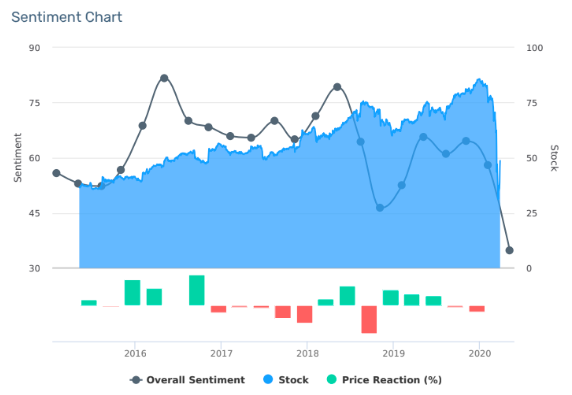572x395 pixels.
Task: Select the lowest sentiment point after 2020
Action: (510, 250)
